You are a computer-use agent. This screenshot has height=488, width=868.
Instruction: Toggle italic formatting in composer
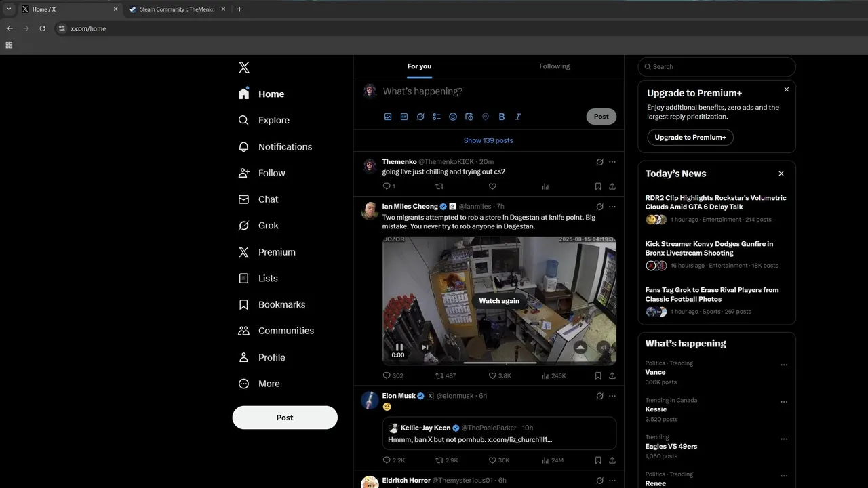(518, 117)
